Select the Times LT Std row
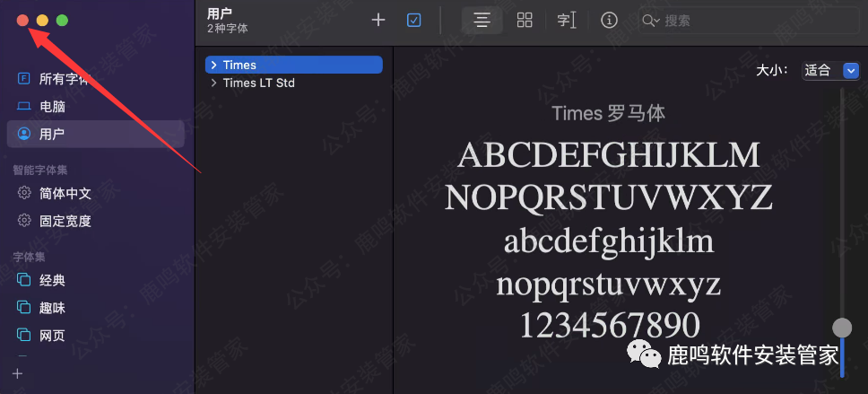Screen dimensions: 868x394 [294, 83]
